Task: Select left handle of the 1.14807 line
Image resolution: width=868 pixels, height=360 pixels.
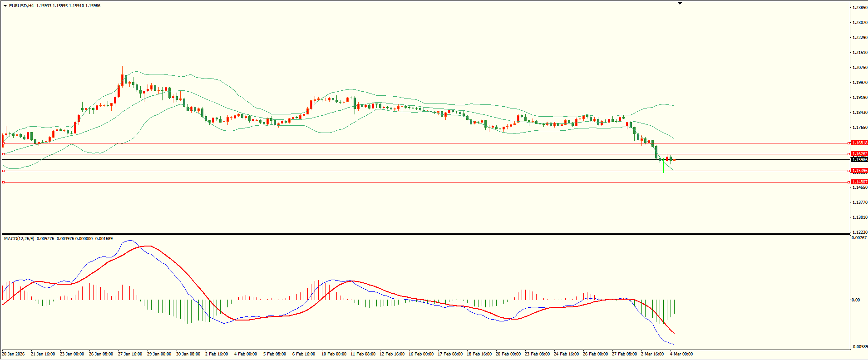Action: coord(4,182)
